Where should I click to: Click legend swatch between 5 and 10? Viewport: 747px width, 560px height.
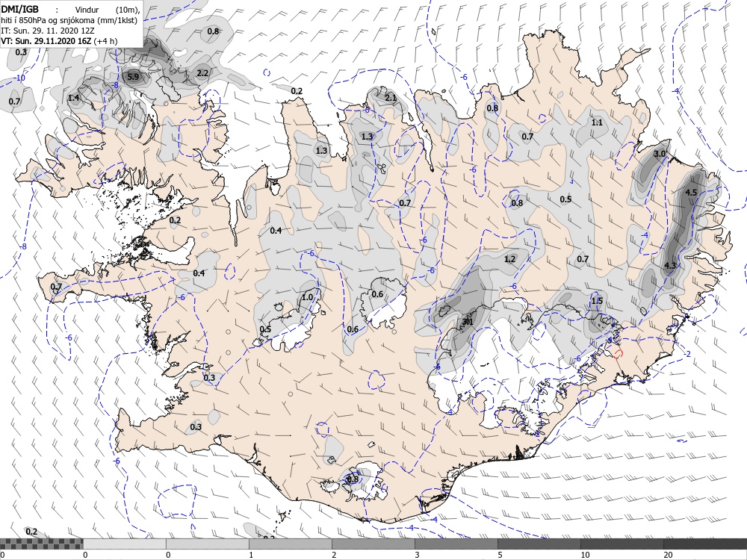point(539,544)
